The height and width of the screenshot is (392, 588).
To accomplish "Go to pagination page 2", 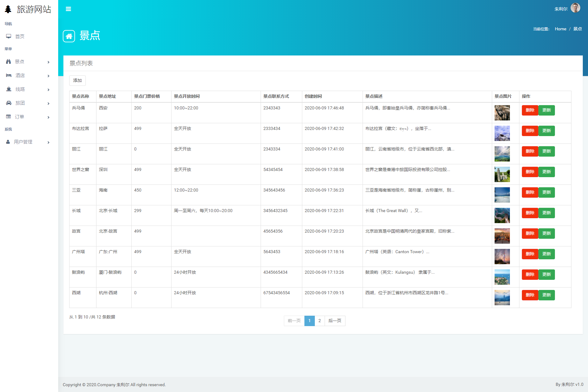I will coord(319,321).
